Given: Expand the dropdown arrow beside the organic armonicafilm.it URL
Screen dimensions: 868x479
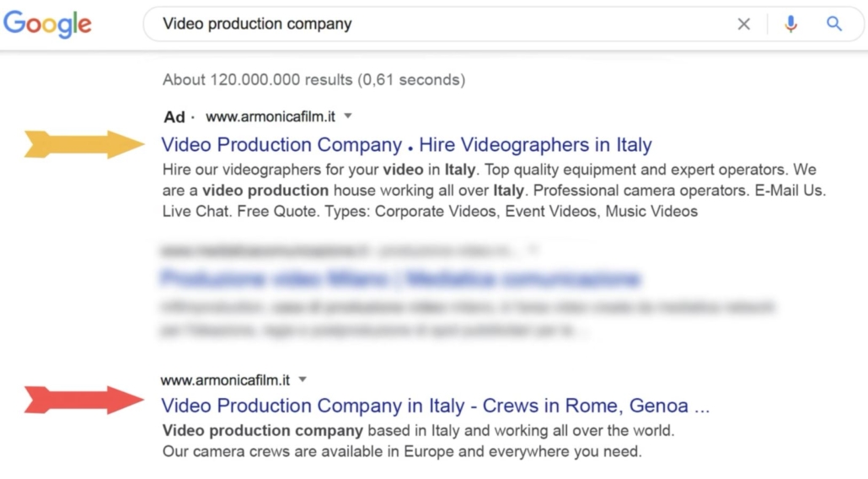Looking at the screenshot, I should [303, 379].
